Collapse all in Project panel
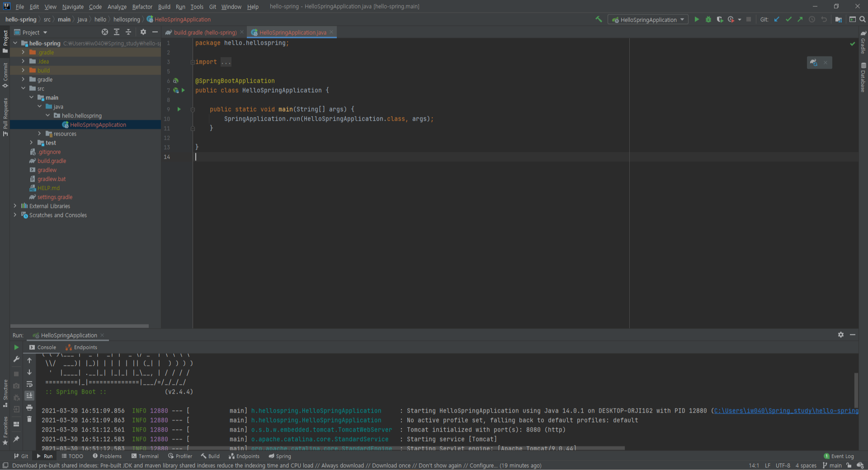The image size is (868, 470). click(x=128, y=32)
